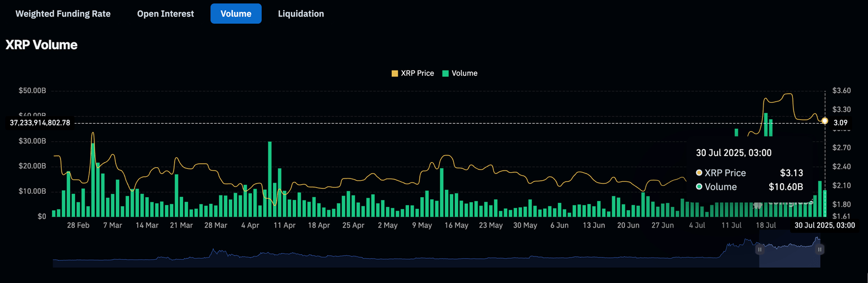Go to the Liquidation tab
This screenshot has width=868, height=283.
tap(301, 14)
